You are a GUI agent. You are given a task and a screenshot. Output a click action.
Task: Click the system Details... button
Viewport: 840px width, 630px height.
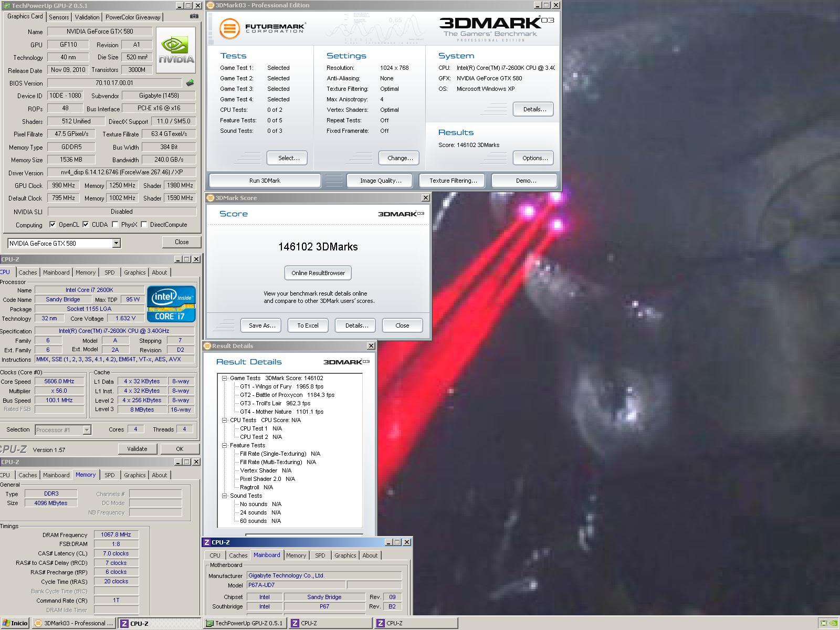tap(534, 109)
